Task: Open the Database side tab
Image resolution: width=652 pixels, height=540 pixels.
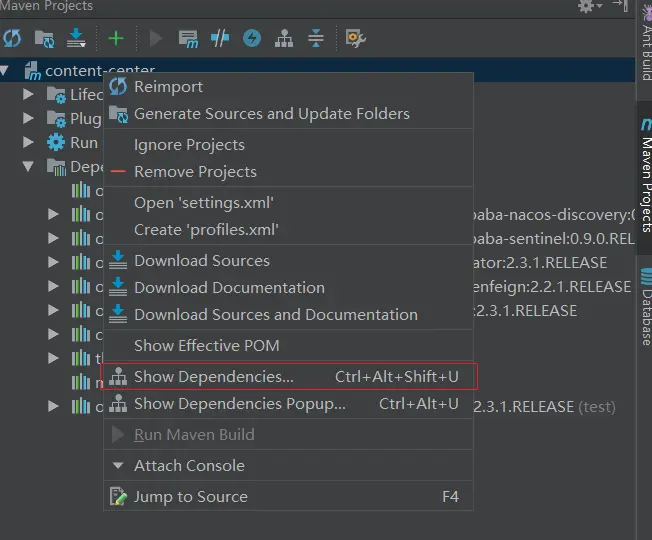Action: (646, 307)
